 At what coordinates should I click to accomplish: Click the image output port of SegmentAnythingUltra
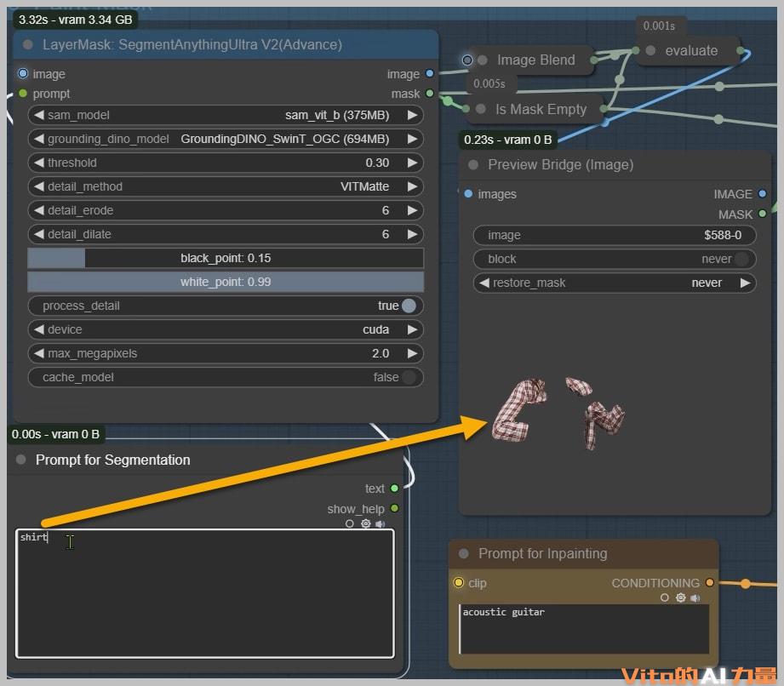[x=430, y=73]
